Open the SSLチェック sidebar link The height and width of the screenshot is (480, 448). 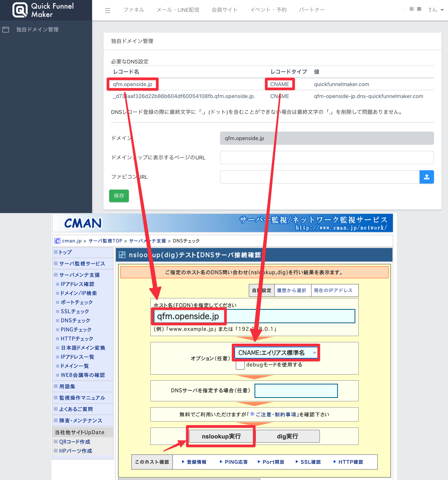click(75, 311)
